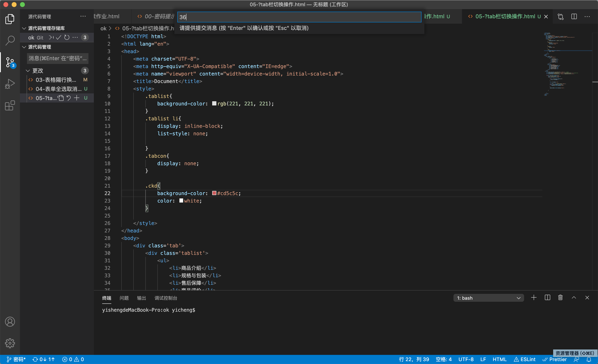Open notifications bell in status bar
Screen dimensions: 598x364
pos(589,359)
